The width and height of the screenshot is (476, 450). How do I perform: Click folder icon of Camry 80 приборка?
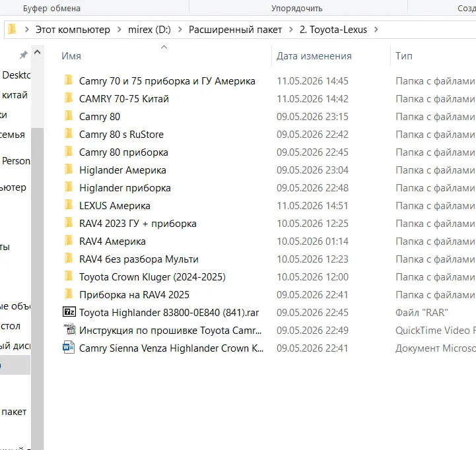click(69, 152)
